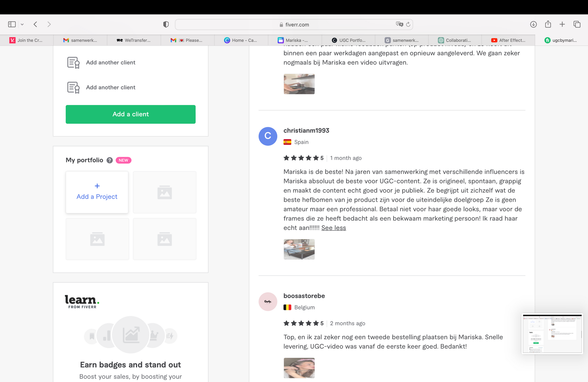Screen dimensions: 588x382
Task: Click the translate page icon
Action: click(x=399, y=24)
